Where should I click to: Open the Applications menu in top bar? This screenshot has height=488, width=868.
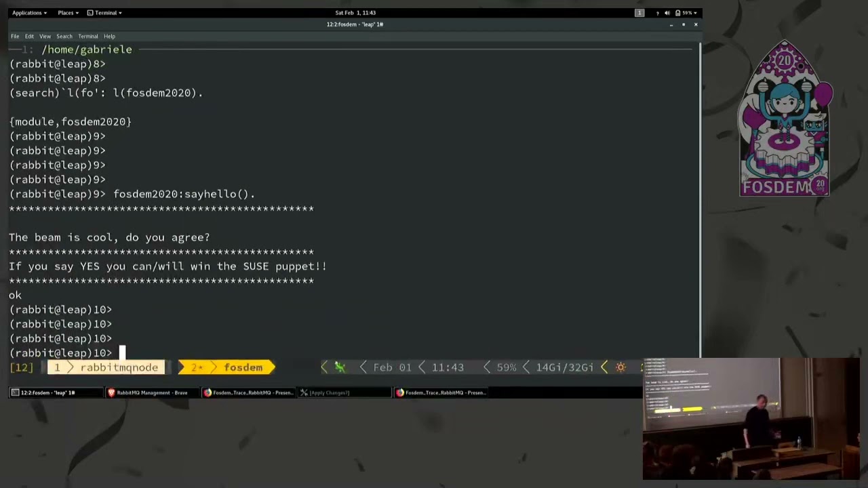tap(29, 13)
